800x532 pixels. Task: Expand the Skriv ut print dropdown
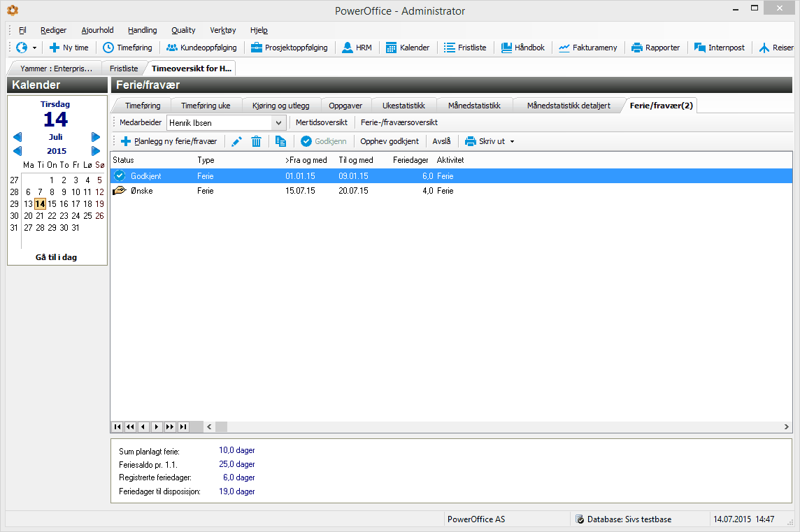pos(513,142)
